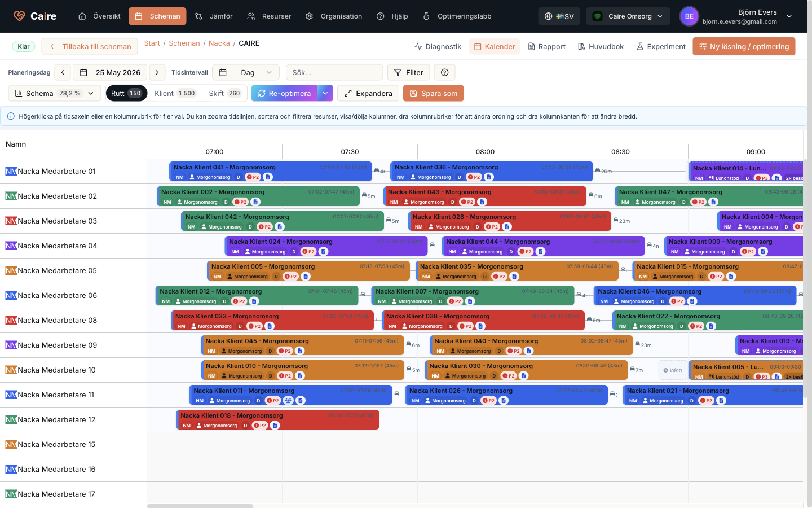Click the Re-optimera button
This screenshot has width=812, height=508.
[284, 93]
